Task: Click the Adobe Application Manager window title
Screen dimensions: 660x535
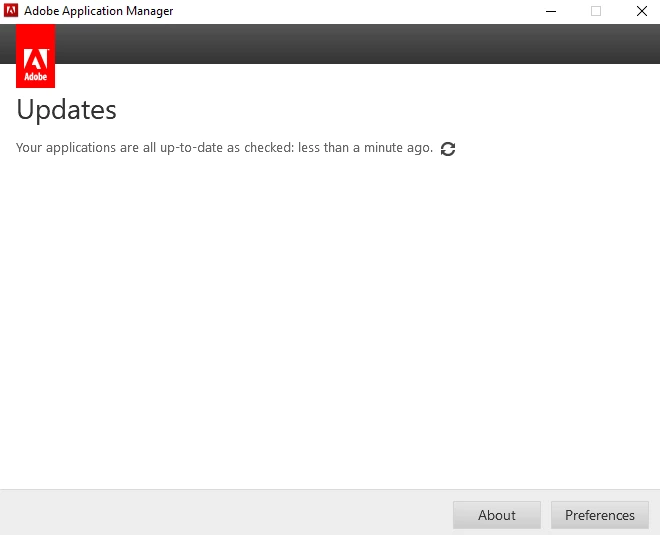Action: point(98,11)
